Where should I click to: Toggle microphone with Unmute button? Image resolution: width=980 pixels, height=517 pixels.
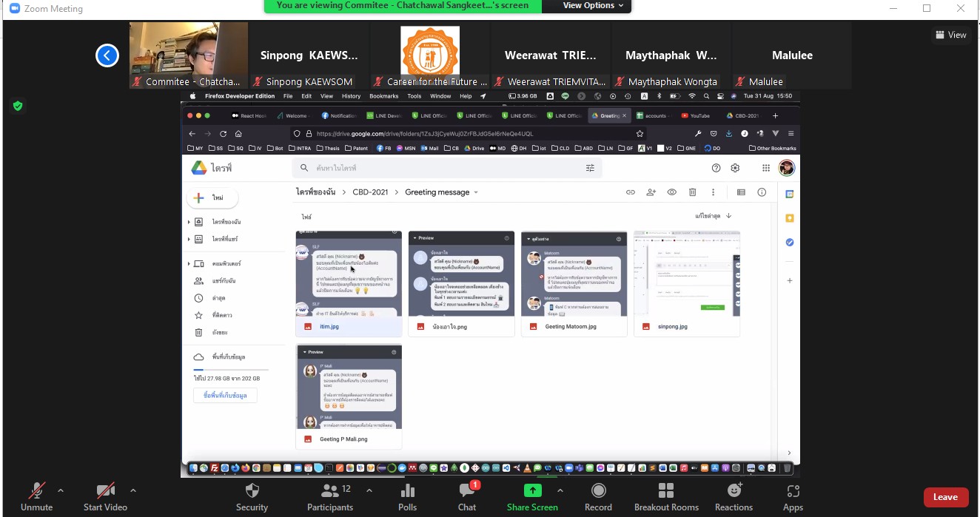pos(36,491)
